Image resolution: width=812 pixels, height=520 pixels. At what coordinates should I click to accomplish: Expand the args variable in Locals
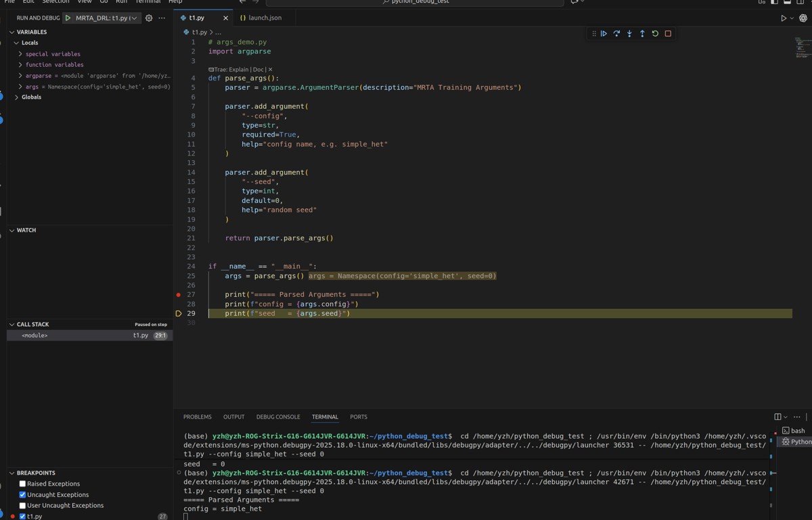click(20, 87)
